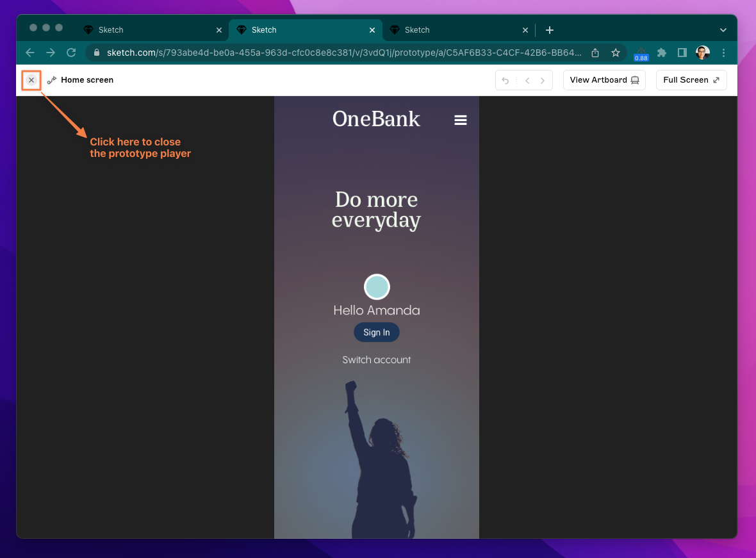Image resolution: width=756 pixels, height=558 pixels.
Task: Reload the page with the refresh icon
Action: pos(71,53)
